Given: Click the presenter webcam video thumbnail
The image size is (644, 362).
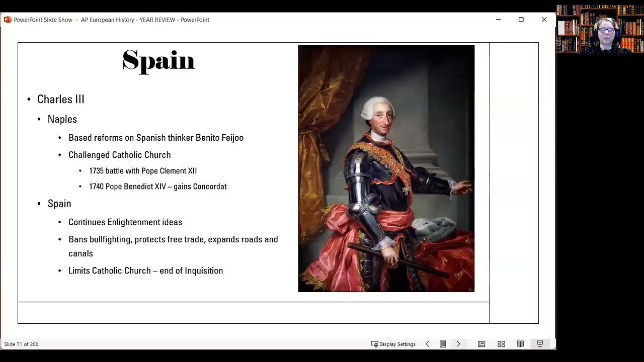Looking at the screenshot, I should coord(600,29).
